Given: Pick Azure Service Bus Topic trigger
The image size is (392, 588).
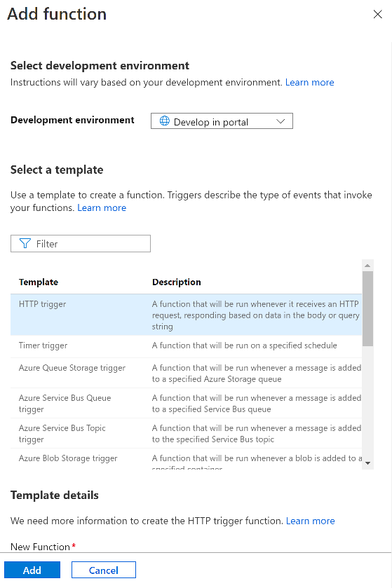Looking at the screenshot, I should pos(186,433).
